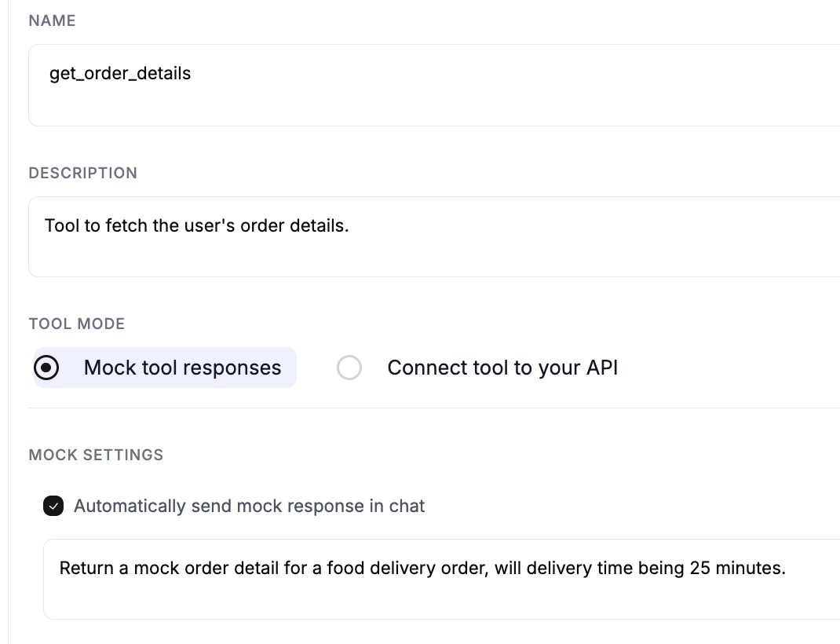Click the filled radio next to Mock tool responses
Screen dimensions: 840x644
click(x=46, y=368)
